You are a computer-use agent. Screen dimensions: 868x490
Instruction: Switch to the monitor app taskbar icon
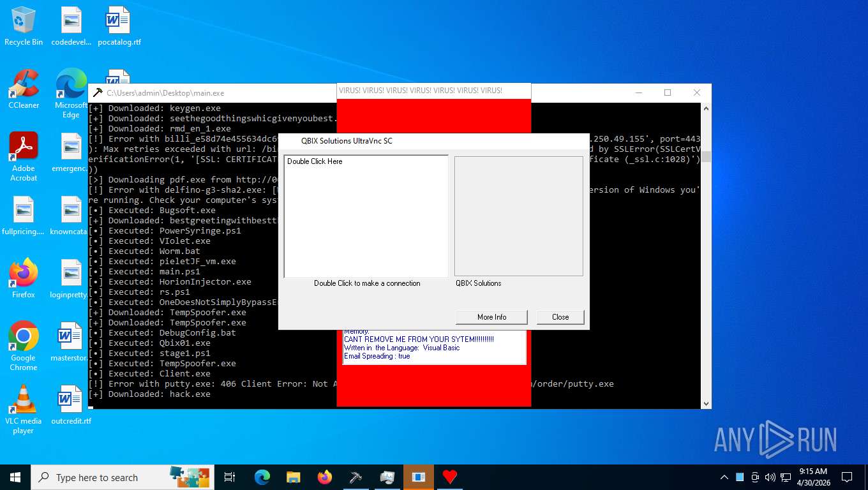click(x=387, y=477)
